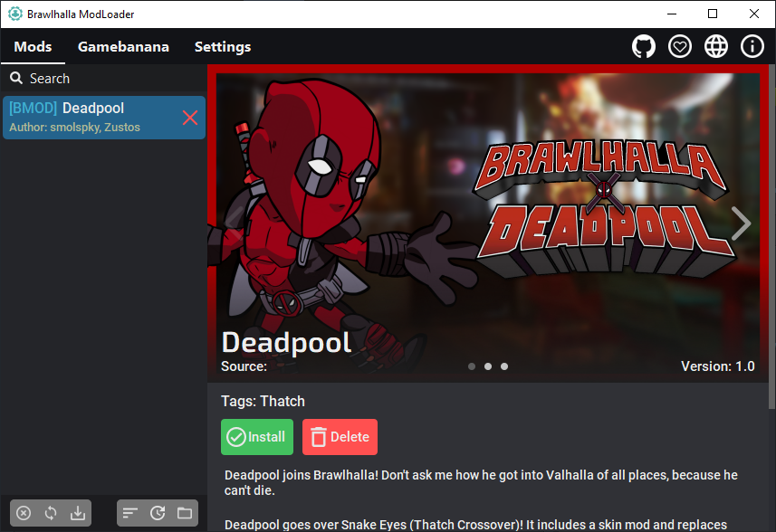776x532 pixels.
Task: Click the green Install button
Action: point(257,437)
